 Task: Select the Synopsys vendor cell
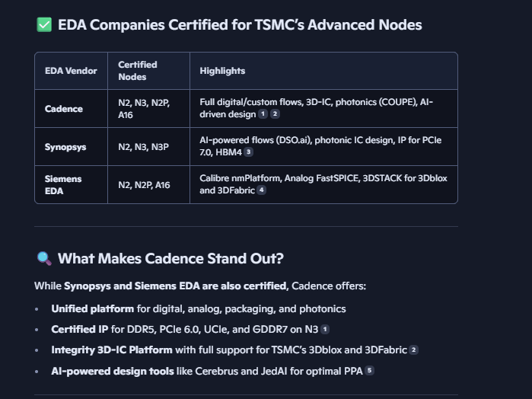tap(65, 147)
